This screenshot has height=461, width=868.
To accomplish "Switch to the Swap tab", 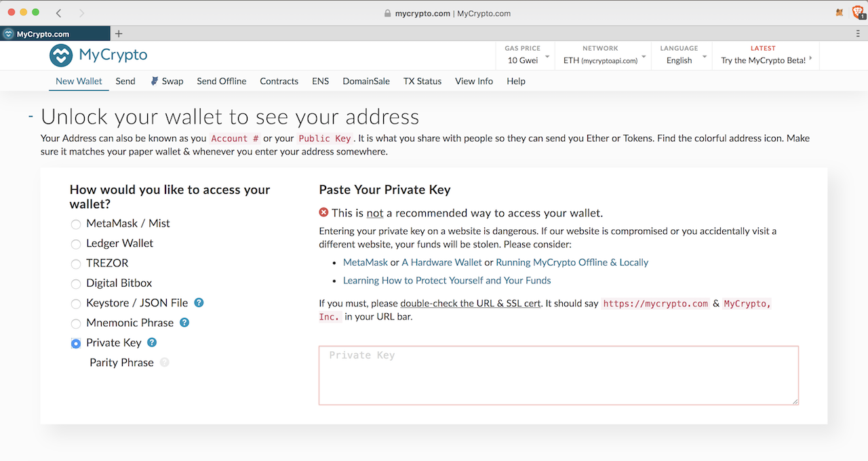I will coord(167,81).
